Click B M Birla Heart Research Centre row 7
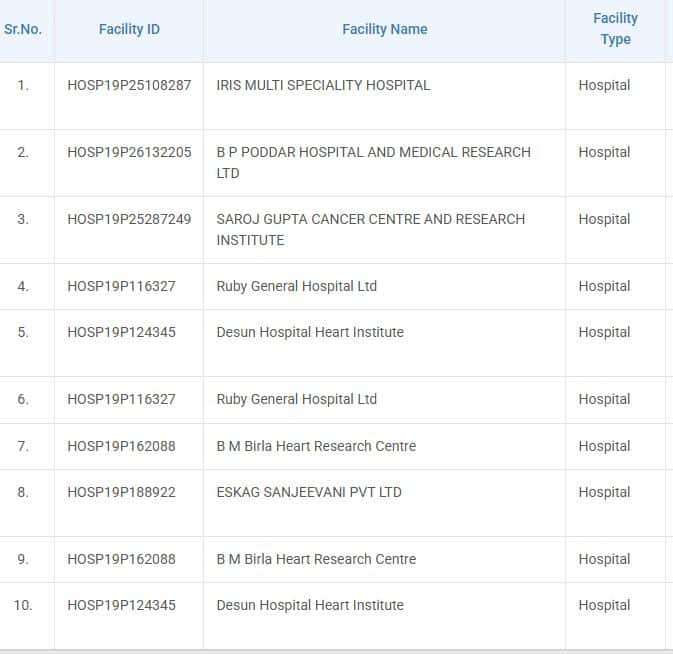The width and height of the screenshot is (673, 654). pos(316,446)
